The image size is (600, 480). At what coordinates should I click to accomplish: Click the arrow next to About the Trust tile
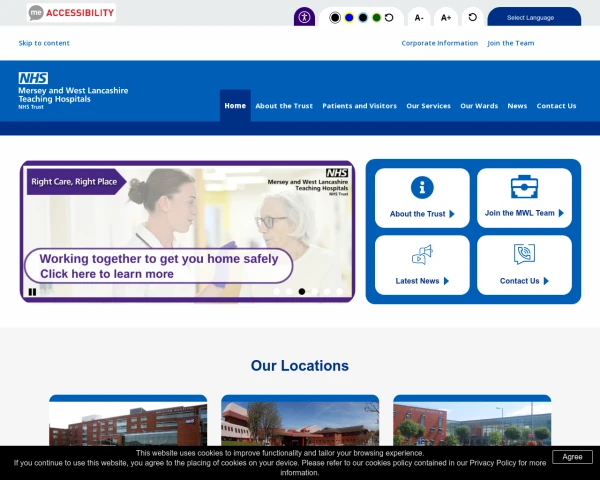[452, 214]
